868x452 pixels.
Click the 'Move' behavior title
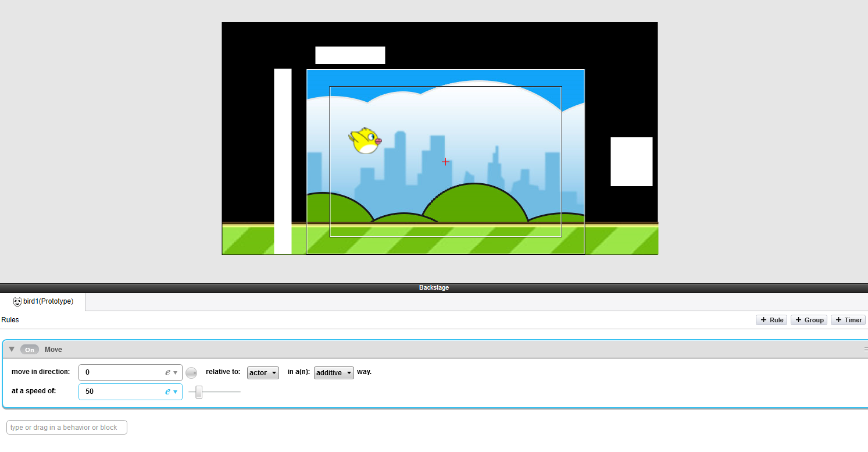point(53,350)
